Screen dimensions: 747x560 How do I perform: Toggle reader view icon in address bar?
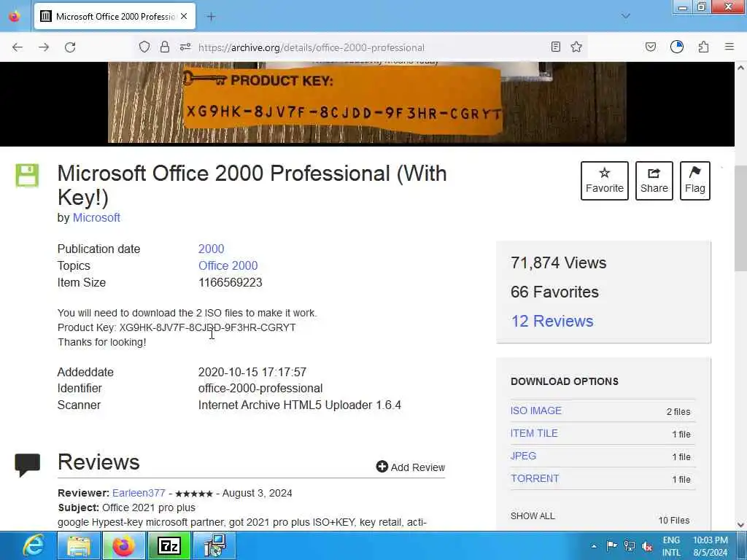click(555, 47)
